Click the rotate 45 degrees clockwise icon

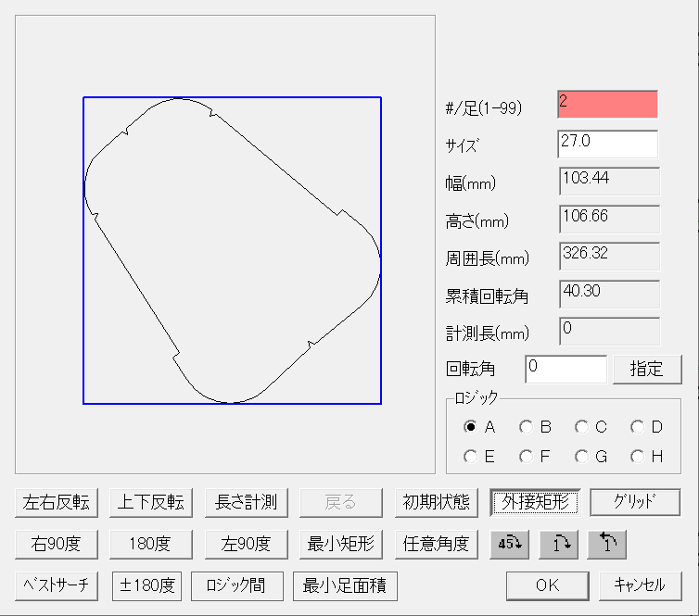(x=510, y=544)
